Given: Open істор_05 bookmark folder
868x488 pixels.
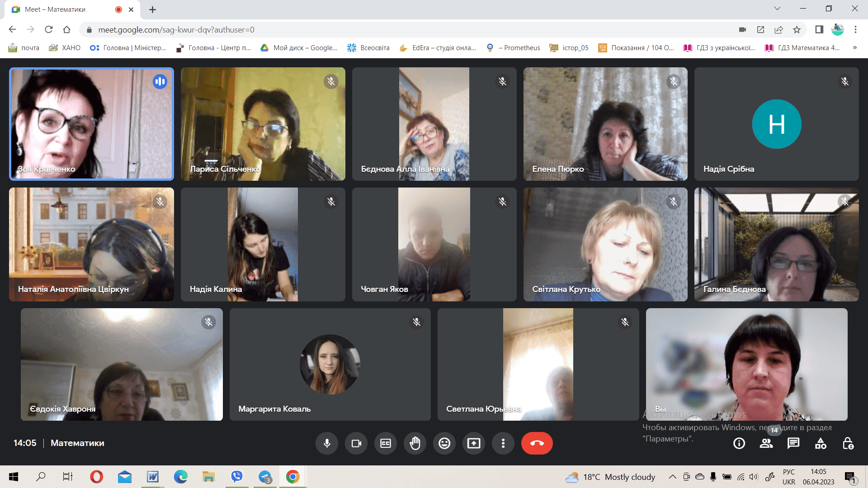Looking at the screenshot, I should click(569, 48).
